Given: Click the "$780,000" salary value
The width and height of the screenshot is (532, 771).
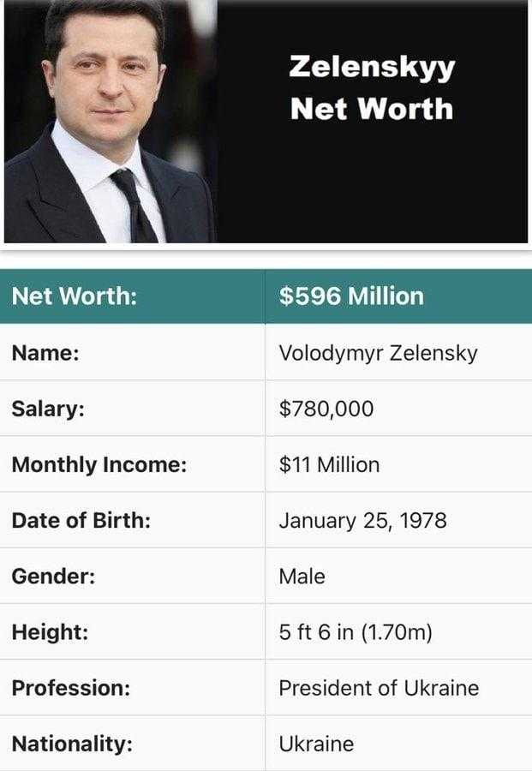Looking at the screenshot, I should 326,409.
